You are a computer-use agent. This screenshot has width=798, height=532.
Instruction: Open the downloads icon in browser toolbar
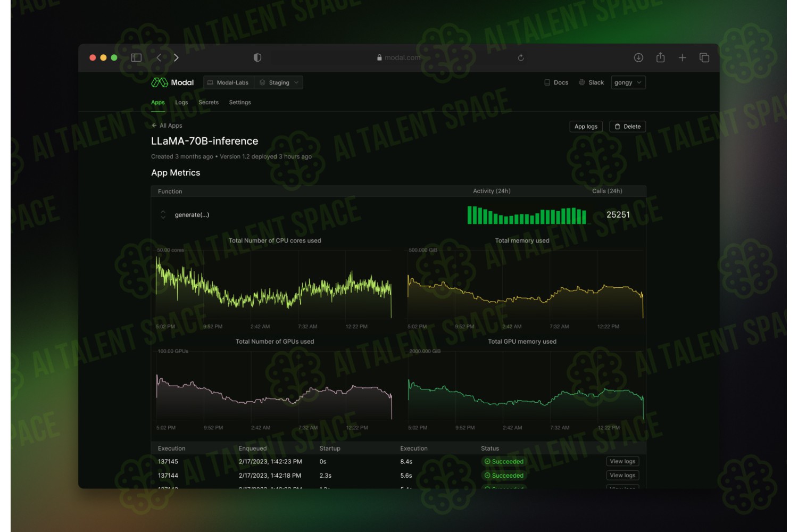(639, 57)
